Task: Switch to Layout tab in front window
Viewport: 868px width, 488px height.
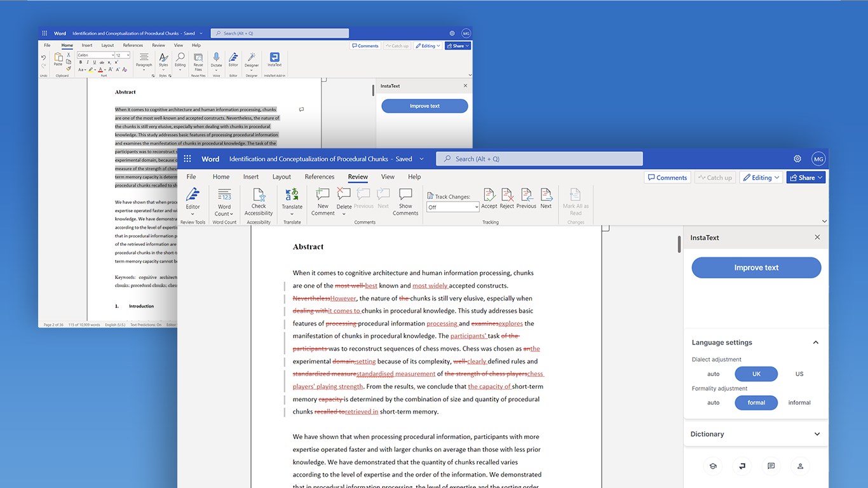Action: [281, 177]
